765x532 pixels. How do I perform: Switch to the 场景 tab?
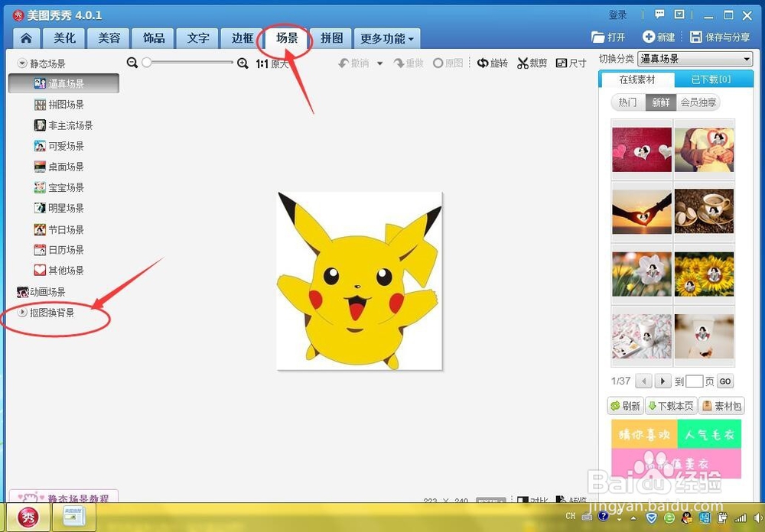(287, 38)
